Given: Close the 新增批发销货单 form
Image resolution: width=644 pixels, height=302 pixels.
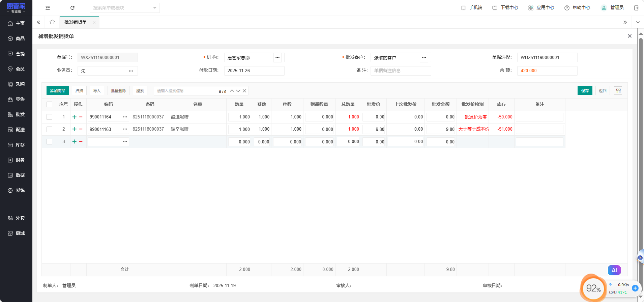Looking at the screenshot, I should click(630, 36).
